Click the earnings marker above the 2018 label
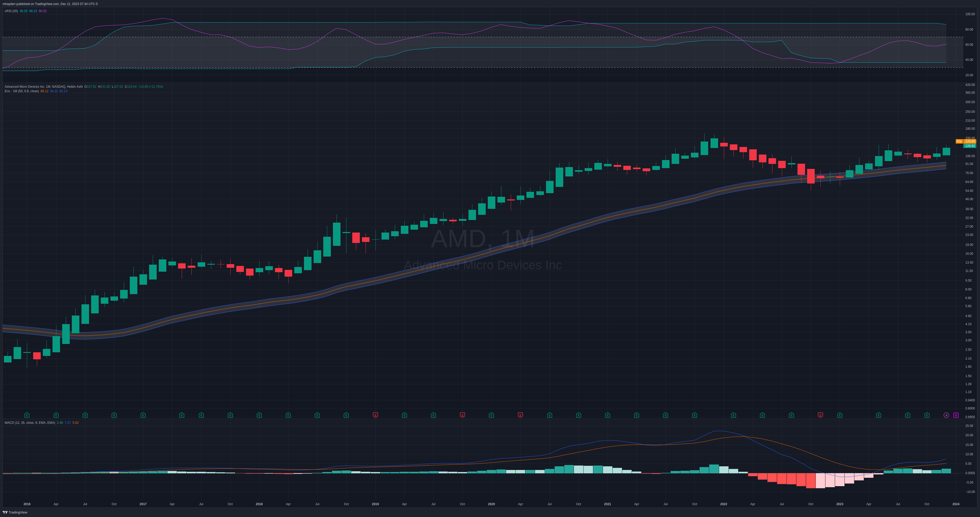 click(259, 415)
